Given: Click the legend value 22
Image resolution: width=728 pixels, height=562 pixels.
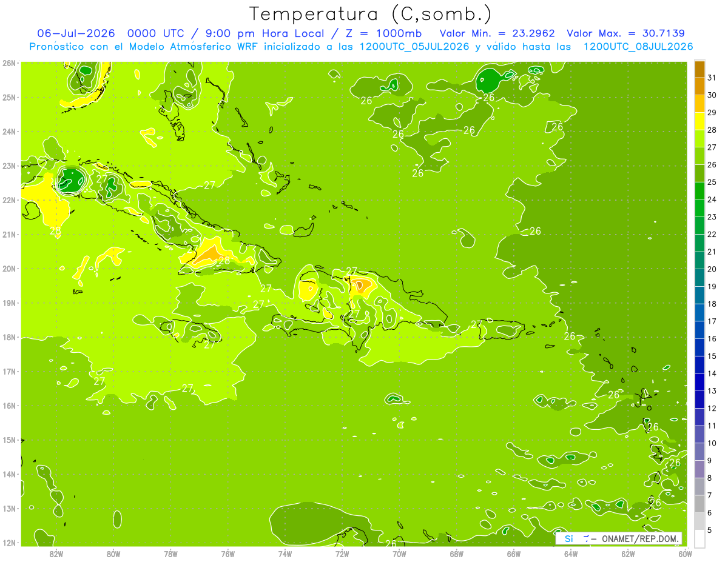Looking at the screenshot, I should (x=712, y=234).
